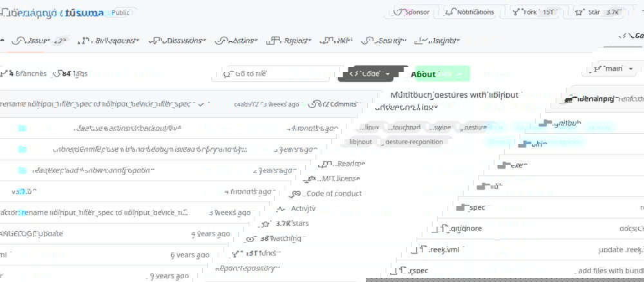Image resolution: width=644 pixels, height=282 pixels.
Task: View the 3.7k stars link
Action: point(286,223)
